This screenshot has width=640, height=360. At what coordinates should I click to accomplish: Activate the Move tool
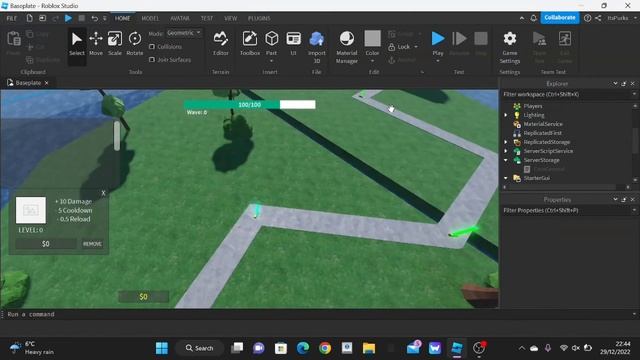click(x=96, y=44)
